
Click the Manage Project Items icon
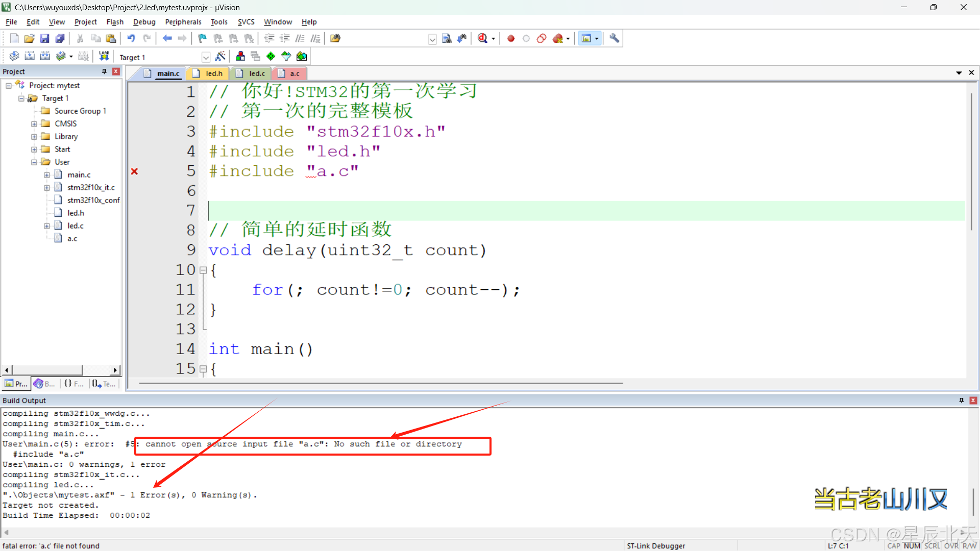click(240, 56)
